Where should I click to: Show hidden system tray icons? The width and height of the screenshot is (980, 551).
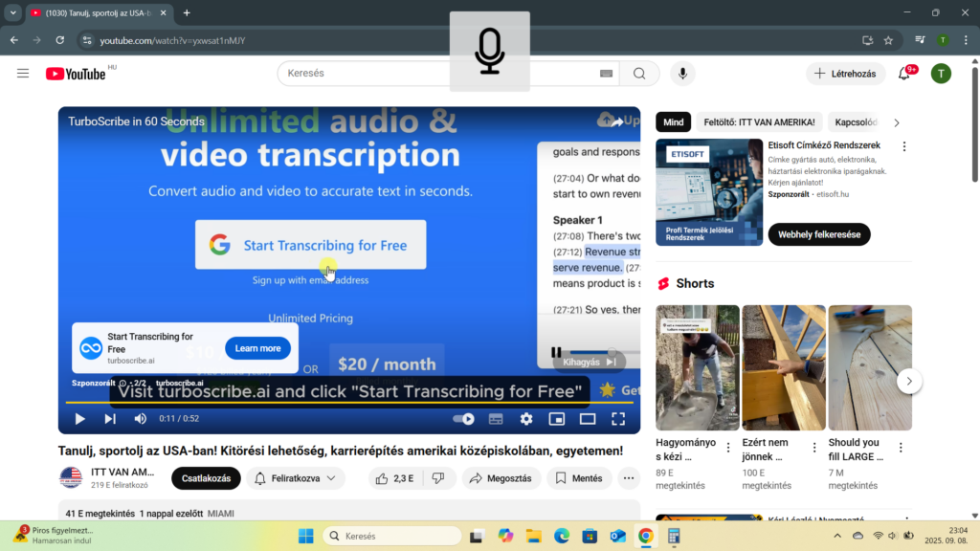(x=837, y=536)
